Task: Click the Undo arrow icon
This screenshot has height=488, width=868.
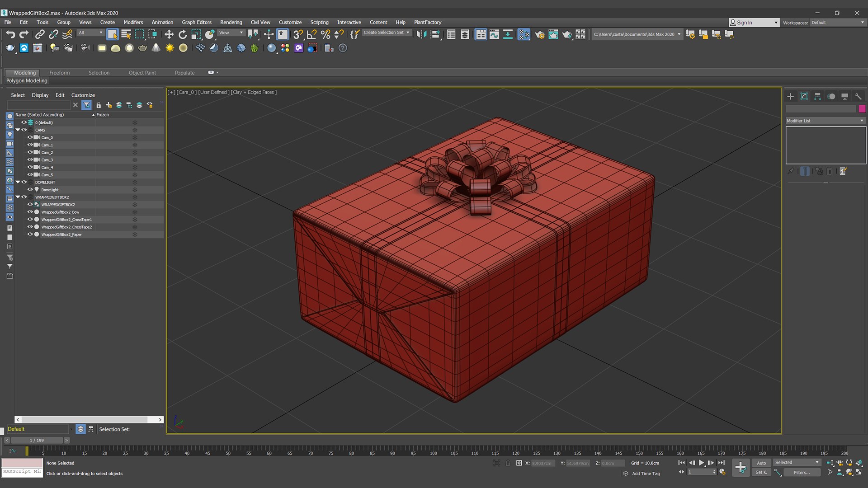Action: [10, 34]
